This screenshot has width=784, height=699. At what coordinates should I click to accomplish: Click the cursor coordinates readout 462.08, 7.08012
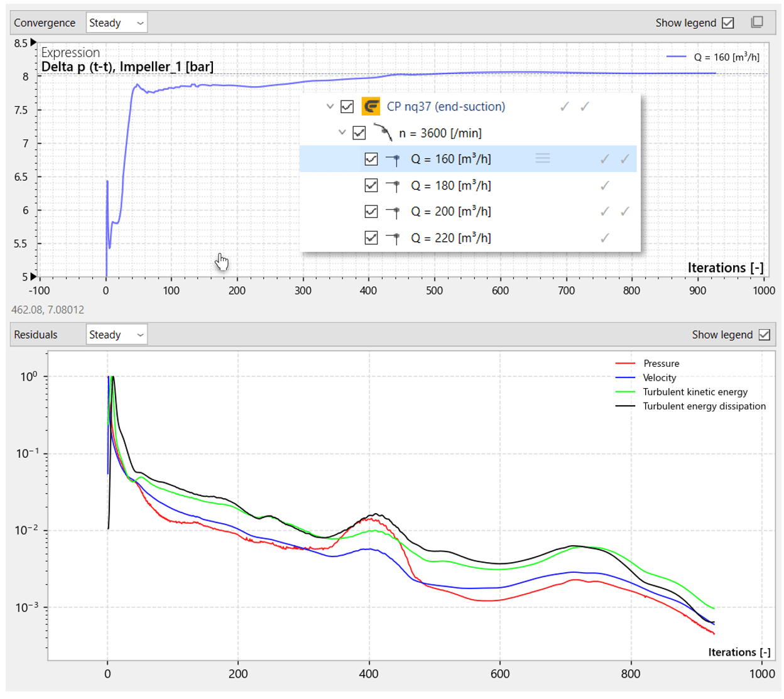pyautogui.click(x=48, y=310)
